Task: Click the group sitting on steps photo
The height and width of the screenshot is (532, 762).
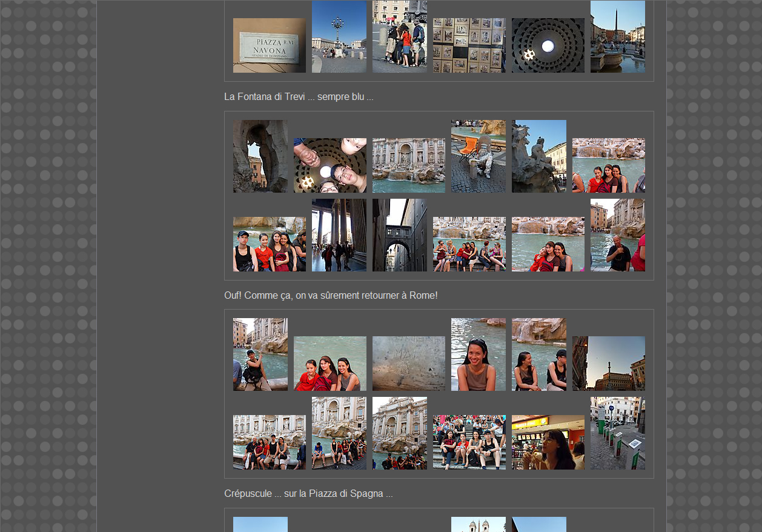Action: click(469, 442)
